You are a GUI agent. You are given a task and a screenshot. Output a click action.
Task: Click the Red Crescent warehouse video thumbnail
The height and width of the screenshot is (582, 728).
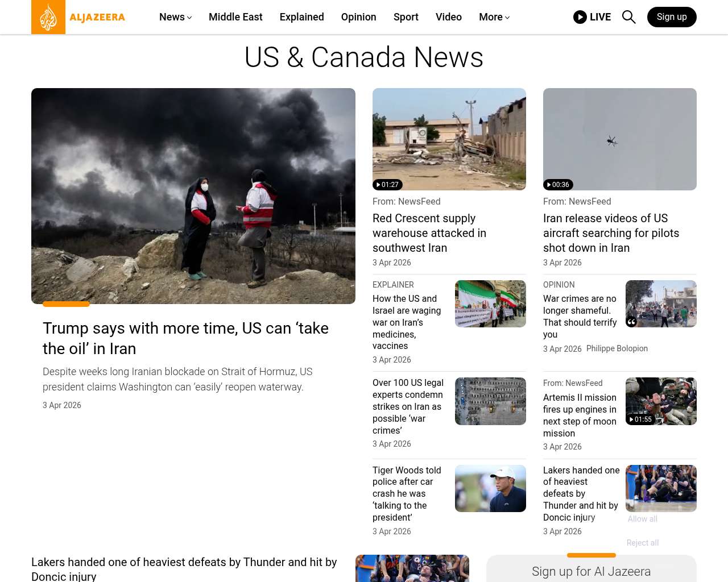[449, 139]
